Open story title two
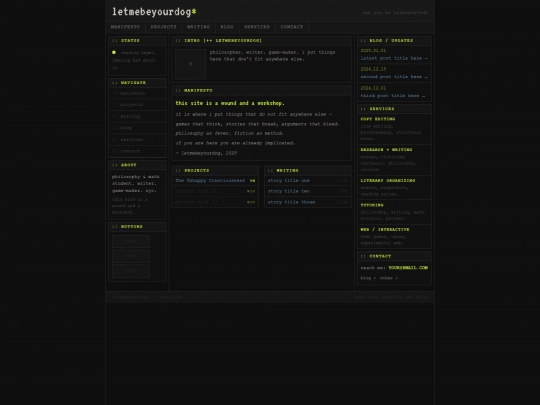 289,191
